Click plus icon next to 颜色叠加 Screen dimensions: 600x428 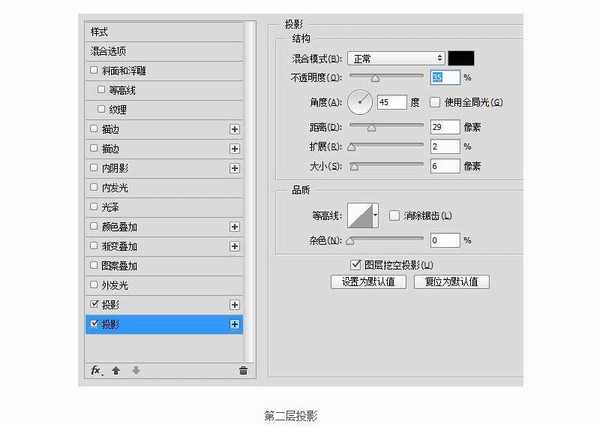coord(235,227)
